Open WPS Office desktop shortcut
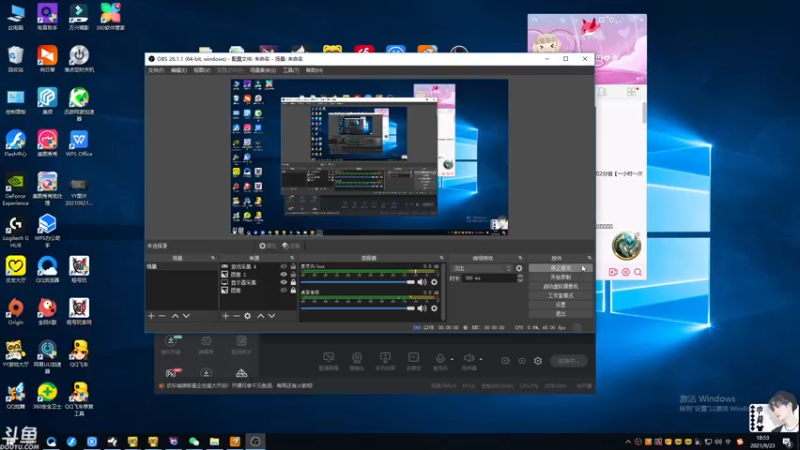 (79, 143)
